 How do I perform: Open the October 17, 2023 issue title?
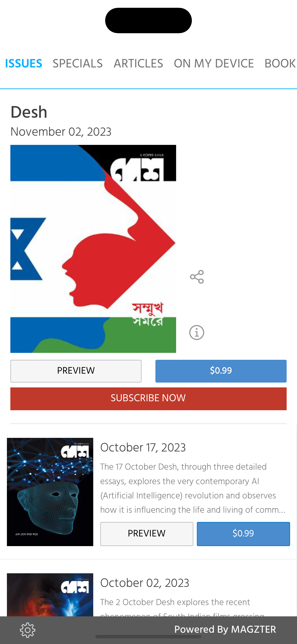(143, 448)
